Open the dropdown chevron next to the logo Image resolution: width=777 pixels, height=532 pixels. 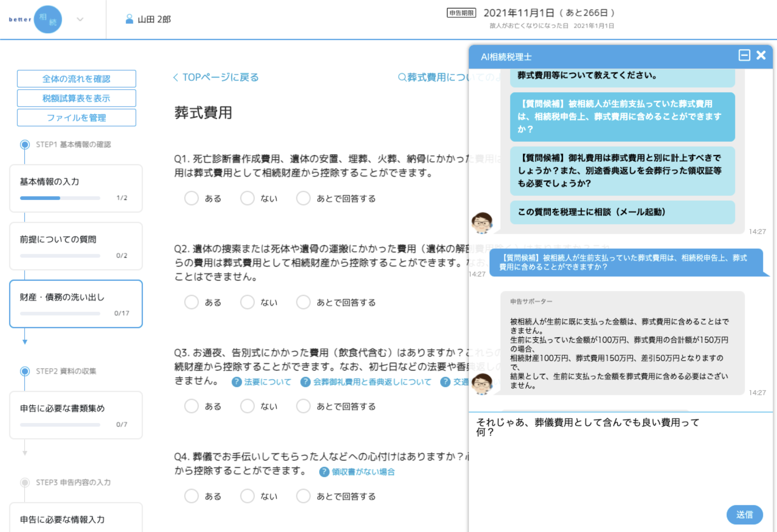tap(80, 19)
